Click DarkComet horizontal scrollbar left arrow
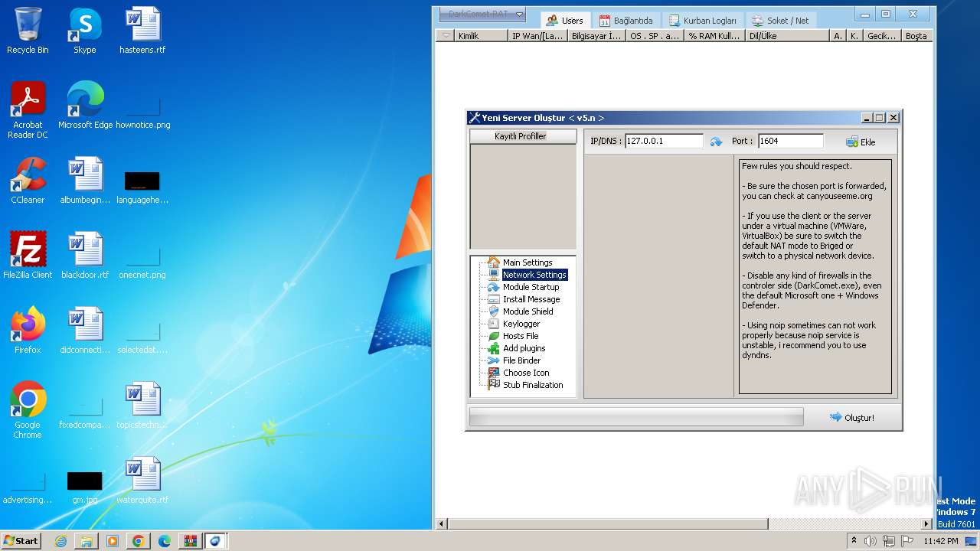The width and height of the screenshot is (980, 551). (x=442, y=524)
